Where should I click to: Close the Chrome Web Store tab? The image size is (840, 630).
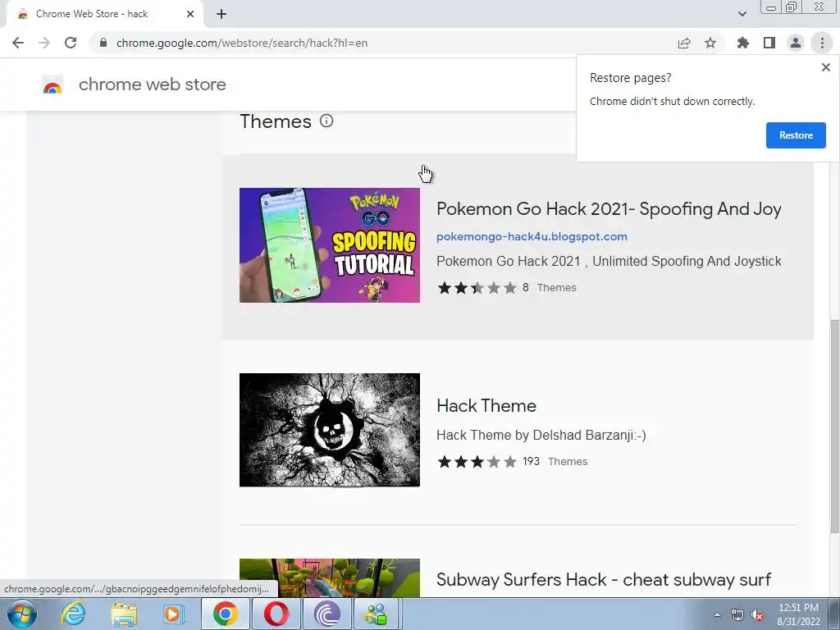(190, 14)
